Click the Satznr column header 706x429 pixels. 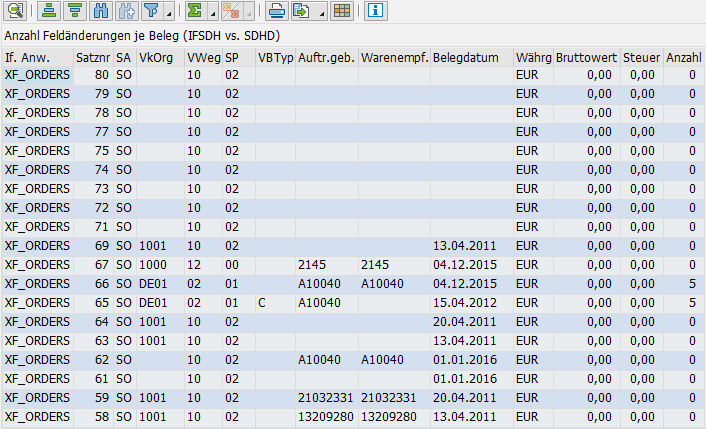point(92,57)
